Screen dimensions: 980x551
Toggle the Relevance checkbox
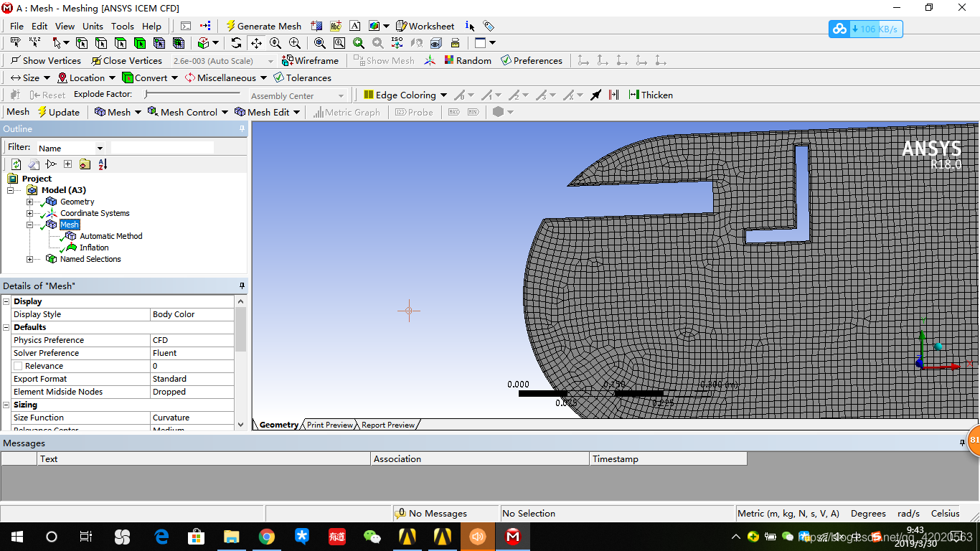[18, 366]
